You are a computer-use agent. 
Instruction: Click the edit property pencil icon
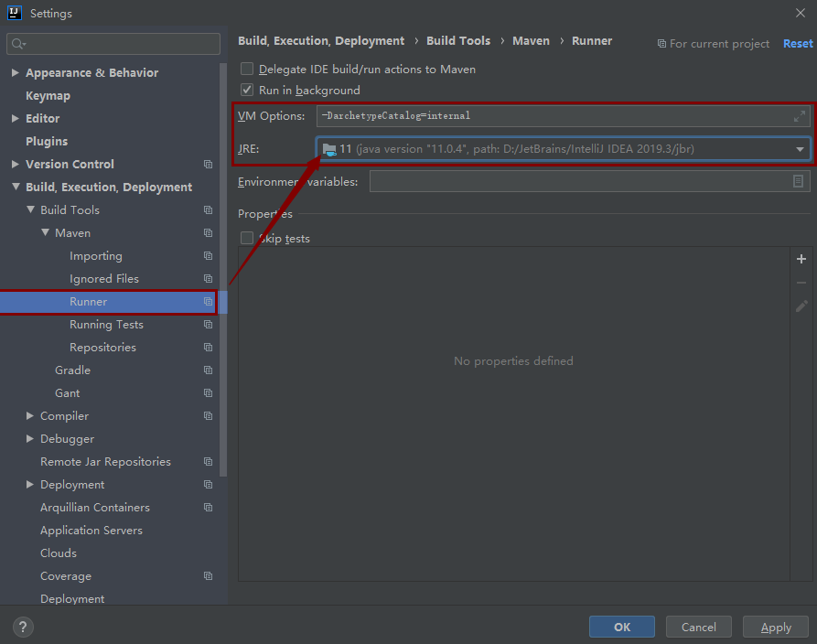coord(801,306)
